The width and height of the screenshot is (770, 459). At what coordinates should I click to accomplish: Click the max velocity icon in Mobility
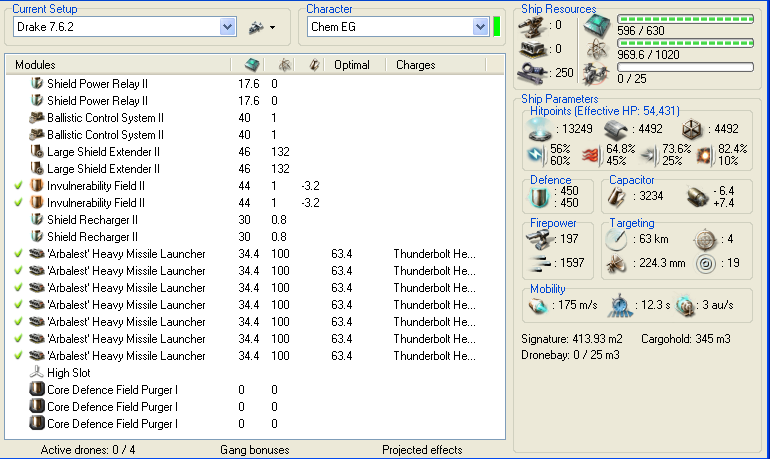(x=539, y=305)
